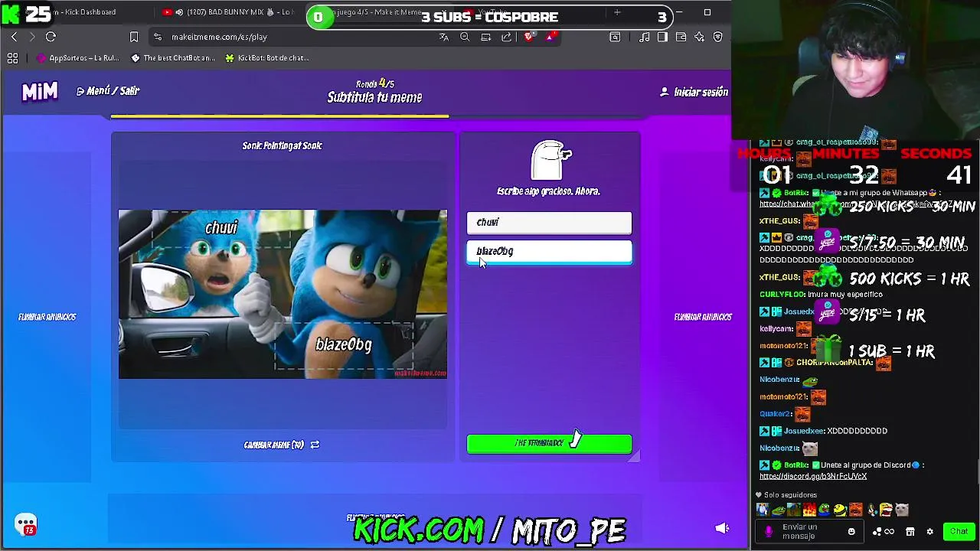
Task: Select the blaze0bg caption box on the meme
Action: (344, 345)
